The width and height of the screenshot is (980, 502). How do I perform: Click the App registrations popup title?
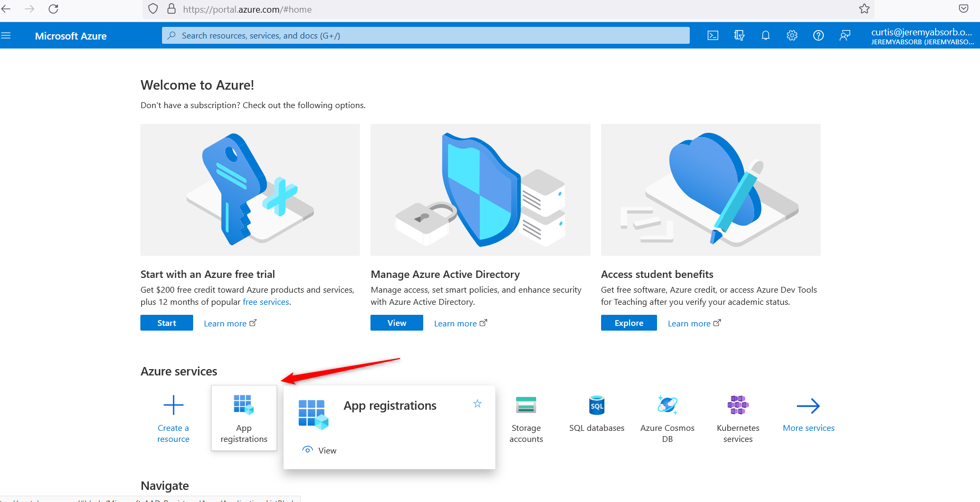tap(390, 406)
